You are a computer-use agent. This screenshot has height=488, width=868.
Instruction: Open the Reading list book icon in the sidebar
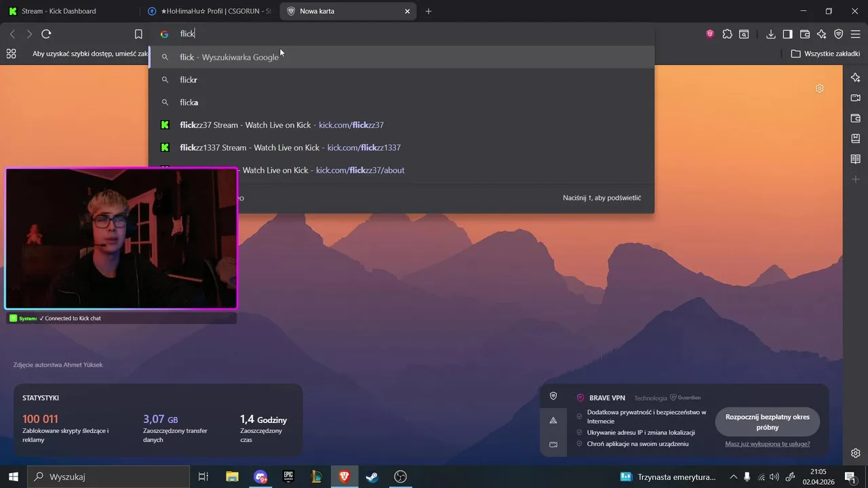pyautogui.click(x=856, y=159)
